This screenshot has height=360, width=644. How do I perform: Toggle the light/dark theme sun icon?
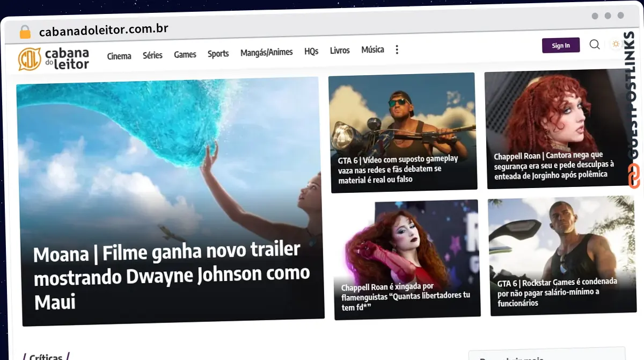616,44
